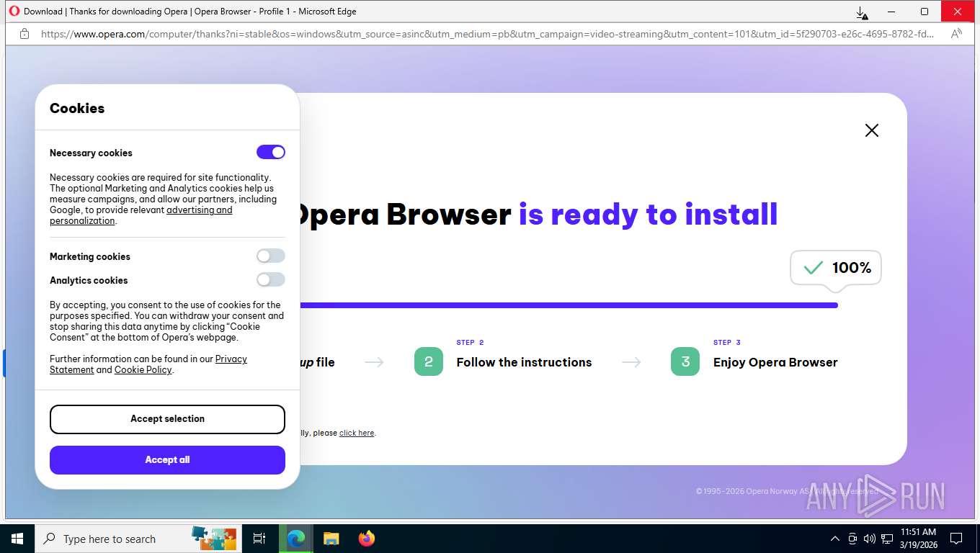980x553 pixels.
Task: Click the '100%' progress label
Action: click(852, 268)
